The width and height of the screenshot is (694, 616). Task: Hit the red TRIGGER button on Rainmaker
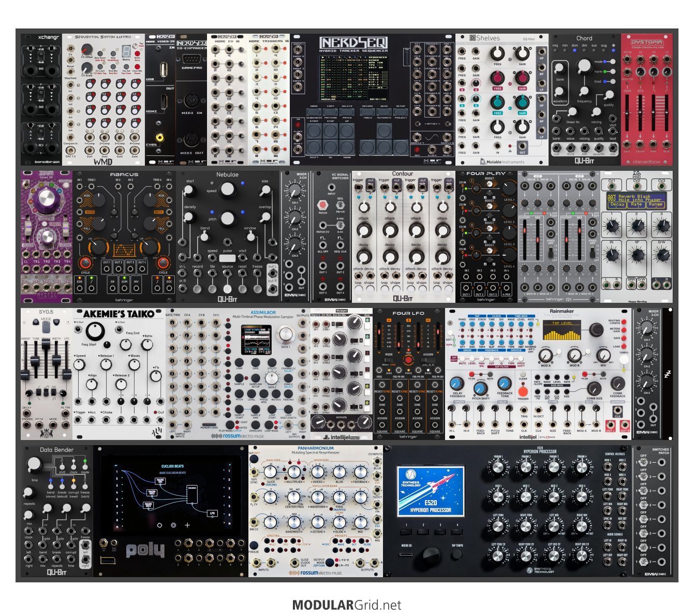523,392
